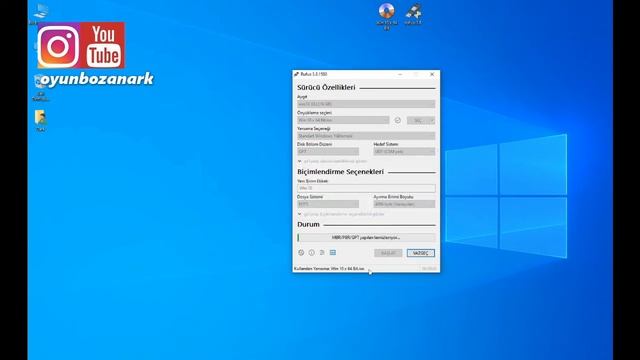
Task: Close the Rufus window
Action: tap(432, 74)
